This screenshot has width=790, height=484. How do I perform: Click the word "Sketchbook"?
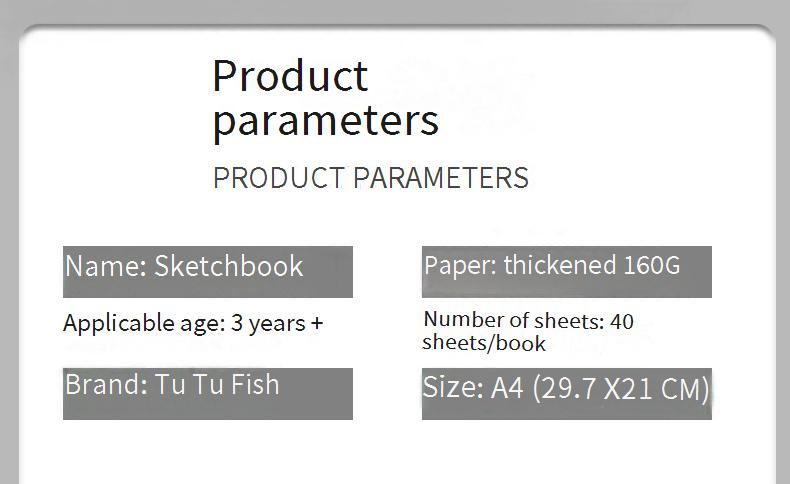228,266
